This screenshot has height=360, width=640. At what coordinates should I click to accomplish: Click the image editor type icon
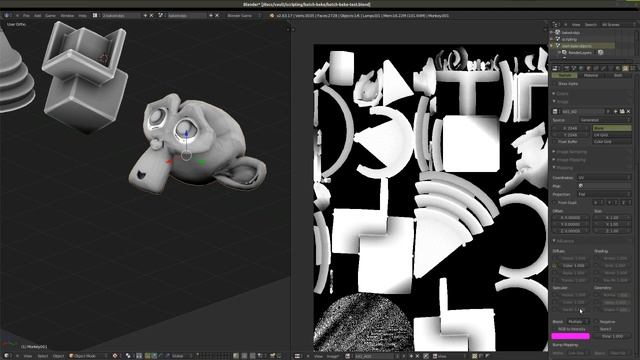(x=297, y=356)
